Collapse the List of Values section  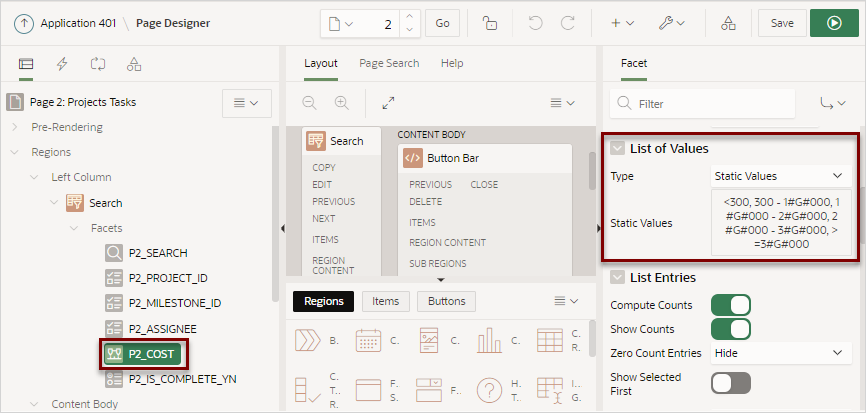(x=617, y=149)
